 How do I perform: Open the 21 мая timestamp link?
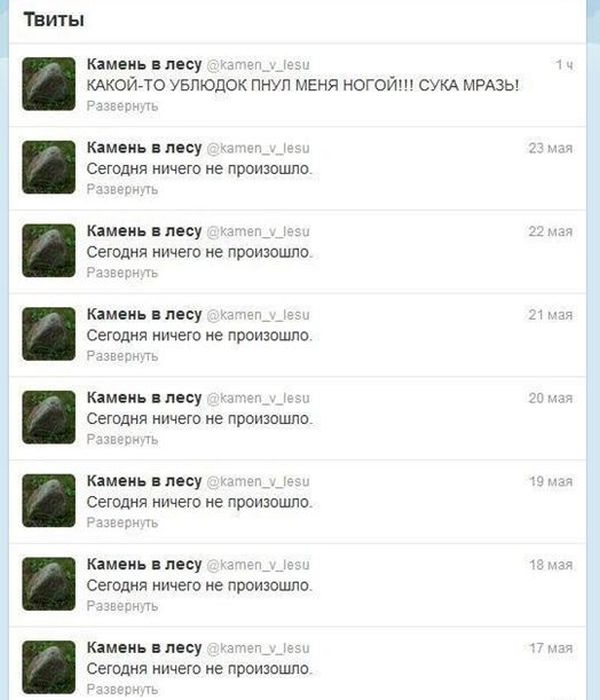point(550,315)
